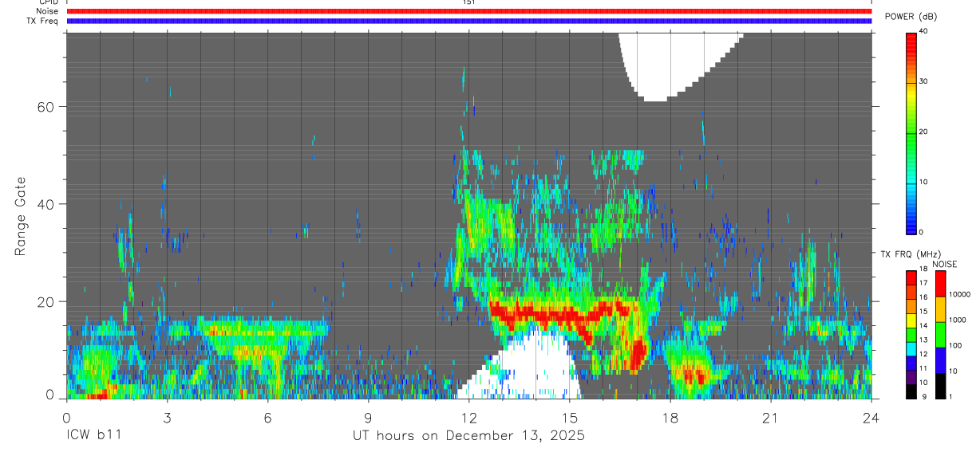Viewport: 980px width, 452px height.
Task: Click the "30" label on power scale
Action: [923, 82]
